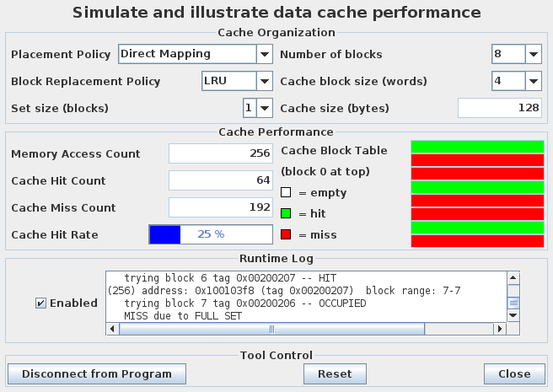
Task: Click the white empty legend swatch
Action: (x=286, y=193)
